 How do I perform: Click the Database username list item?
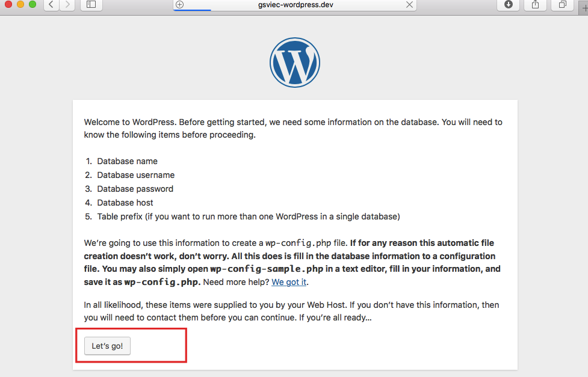coord(136,175)
